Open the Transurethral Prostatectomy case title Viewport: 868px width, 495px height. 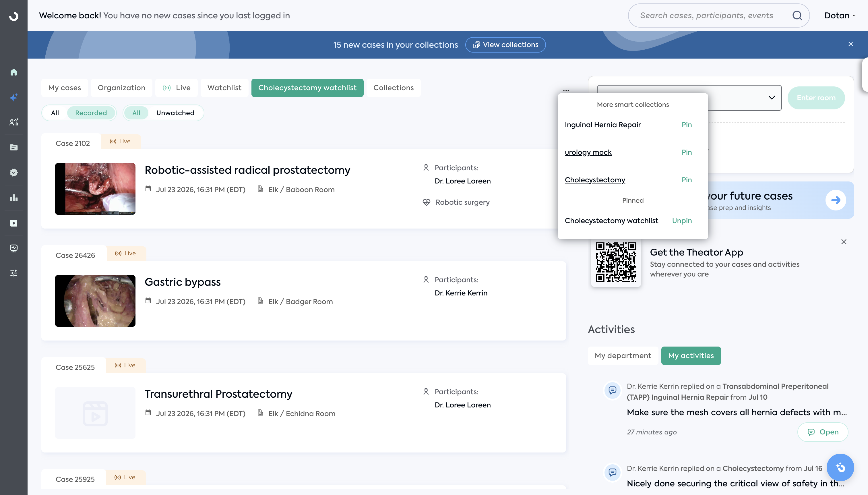218,394
